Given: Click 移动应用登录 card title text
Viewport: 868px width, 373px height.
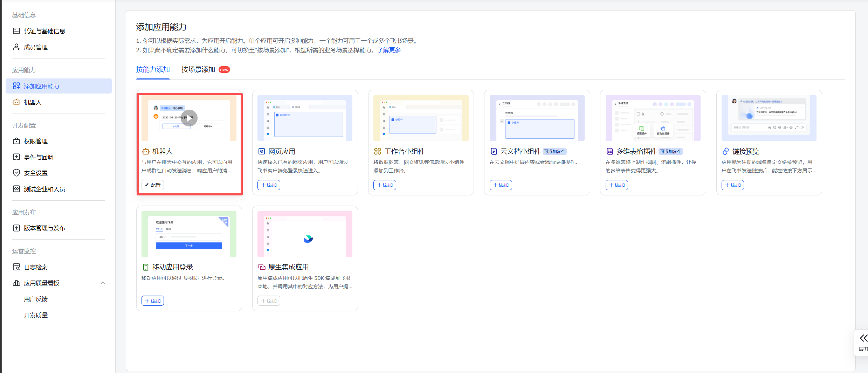Looking at the screenshot, I should (x=173, y=267).
